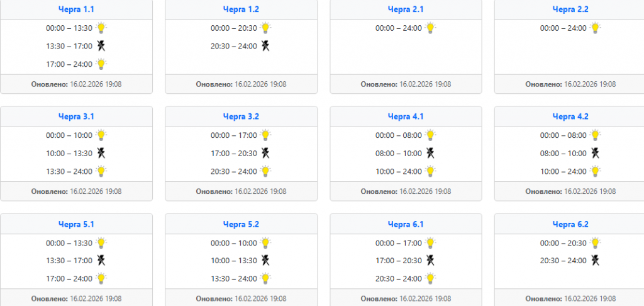The width and height of the screenshot is (644, 306).
Task: Click the Черга 4.1 heading link
Action: pyautogui.click(x=406, y=116)
